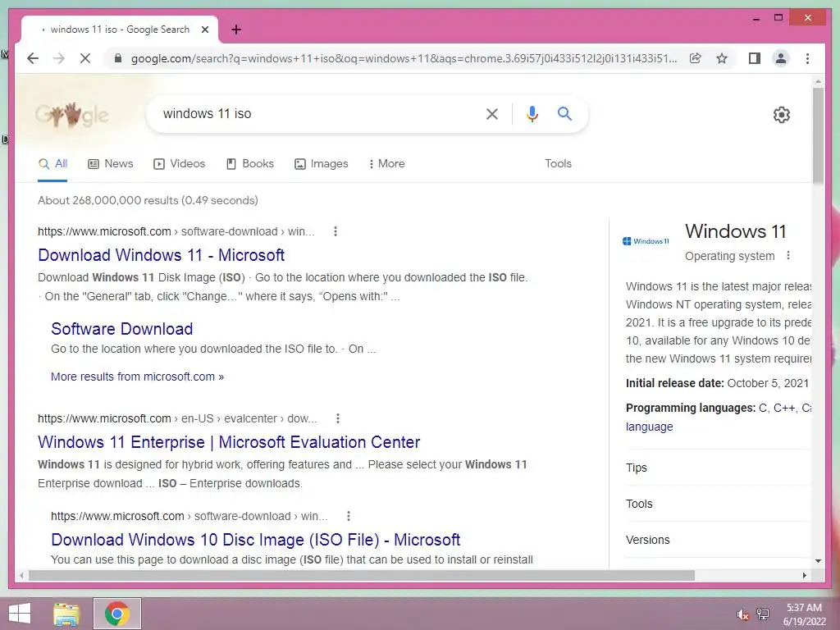This screenshot has width=840, height=630.
Task: Click the 'language' link in knowledge panel
Action: coord(650,427)
